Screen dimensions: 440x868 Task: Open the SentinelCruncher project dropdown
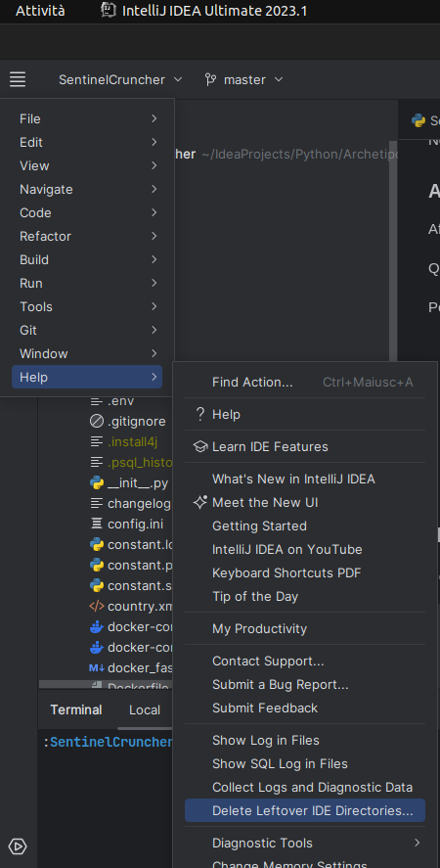point(120,79)
